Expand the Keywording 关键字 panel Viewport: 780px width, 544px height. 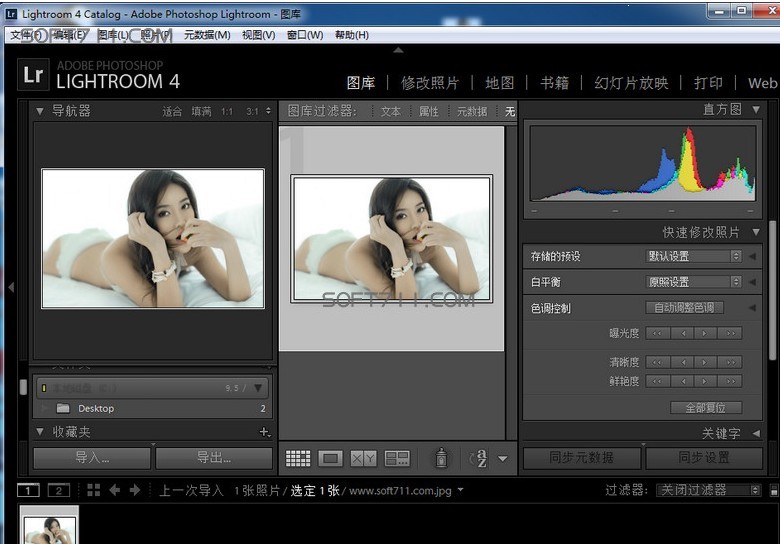click(x=756, y=434)
